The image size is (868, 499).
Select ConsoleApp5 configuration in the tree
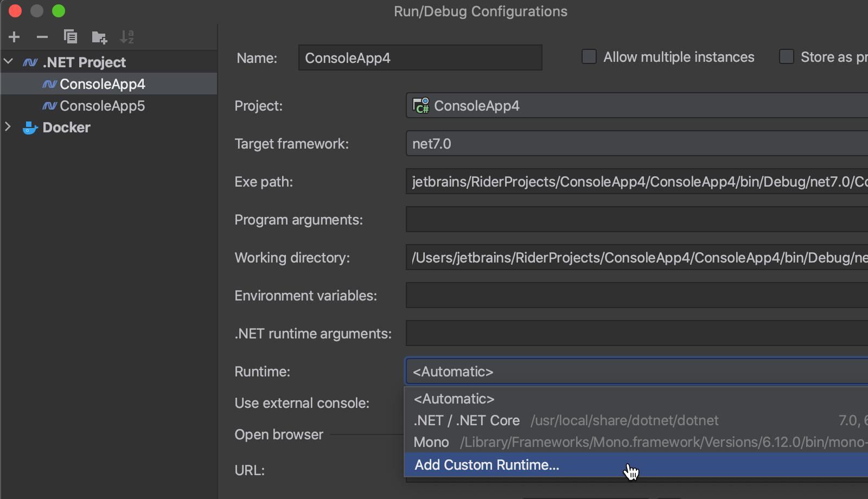click(102, 106)
